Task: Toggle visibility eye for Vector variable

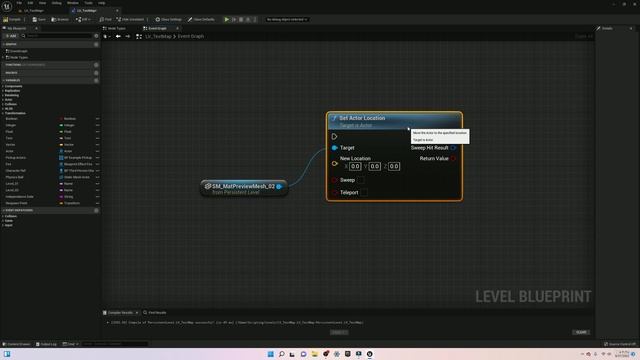Action: [x=98, y=145]
